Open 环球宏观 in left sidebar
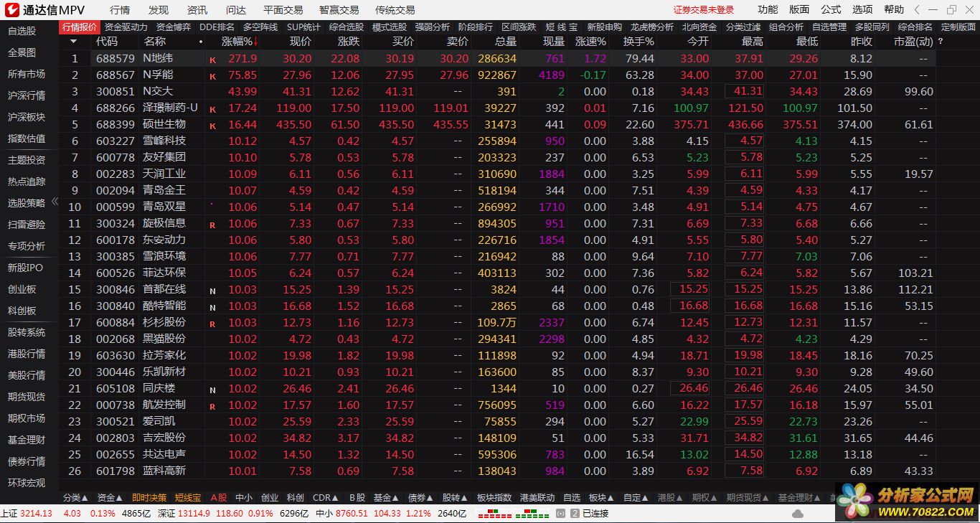Image resolution: width=980 pixels, height=523 pixels. tap(27, 483)
